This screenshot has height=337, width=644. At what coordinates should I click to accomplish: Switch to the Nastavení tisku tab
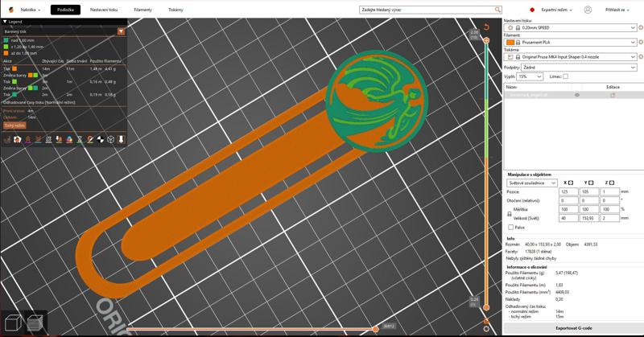pos(104,10)
